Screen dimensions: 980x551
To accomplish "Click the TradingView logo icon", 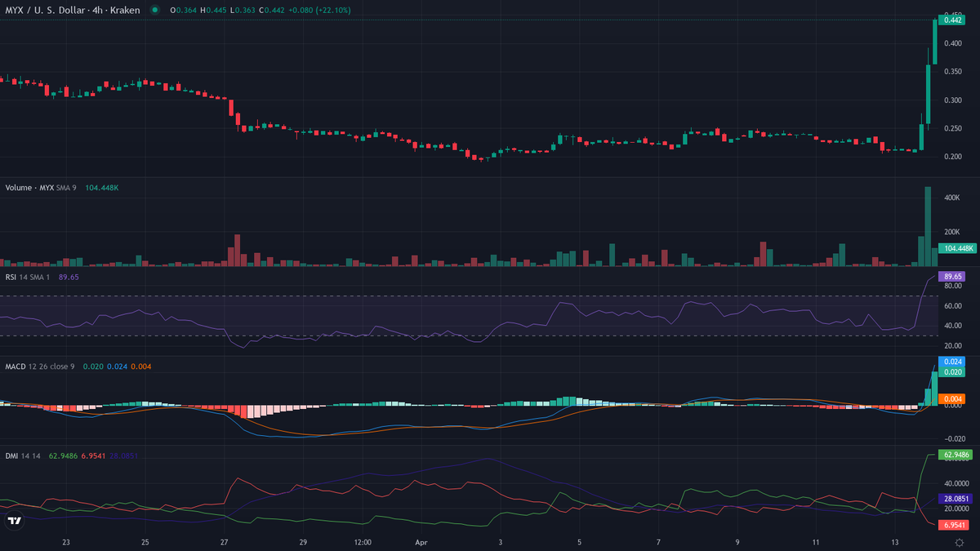I will 14,520.
